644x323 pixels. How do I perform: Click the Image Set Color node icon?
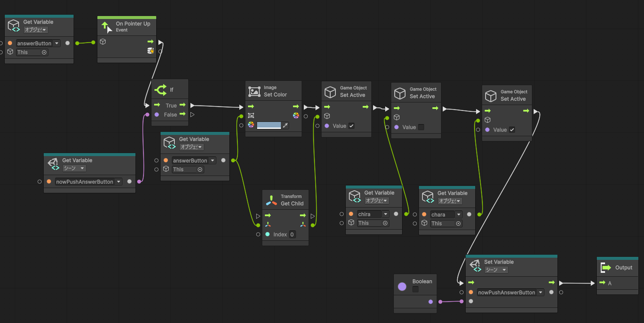[254, 91]
